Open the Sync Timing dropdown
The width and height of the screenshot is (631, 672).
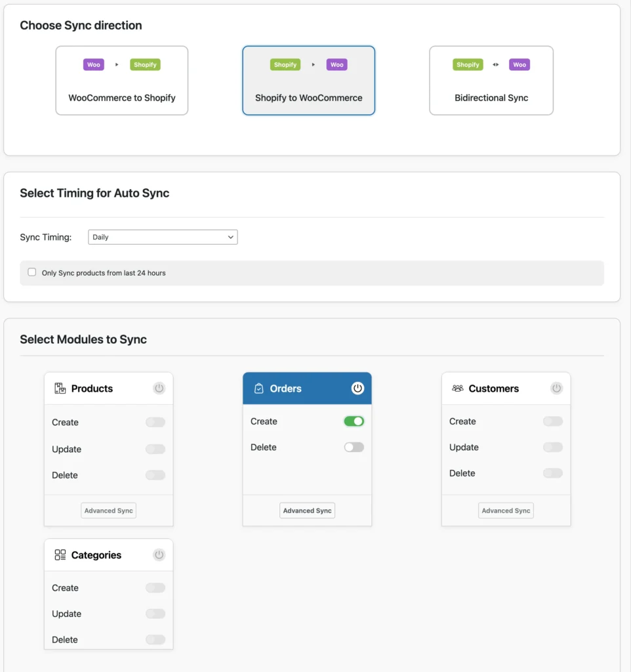click(x=163, y=237)
